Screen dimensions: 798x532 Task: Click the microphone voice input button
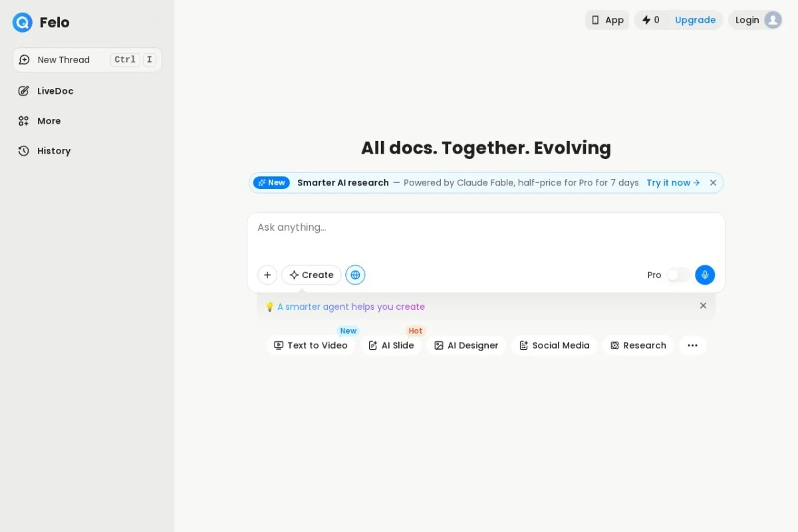click(x=705, y=275)
